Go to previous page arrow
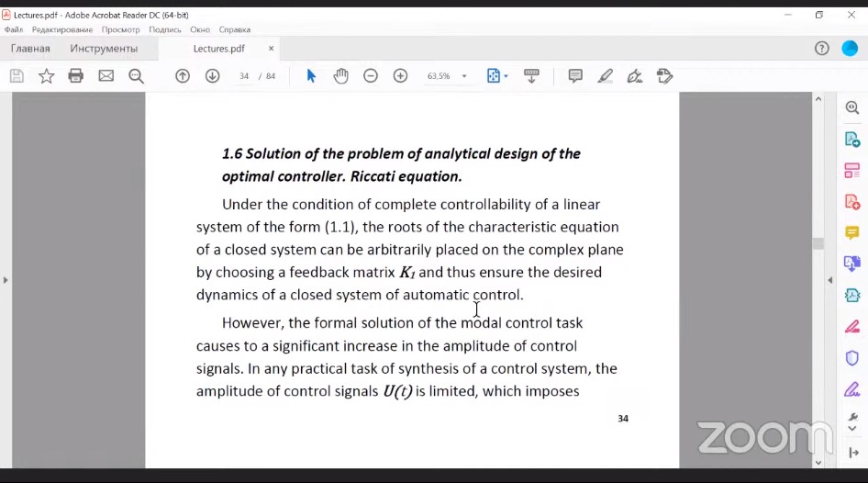Viewport: 868px width, 483px height. point(183,76)
